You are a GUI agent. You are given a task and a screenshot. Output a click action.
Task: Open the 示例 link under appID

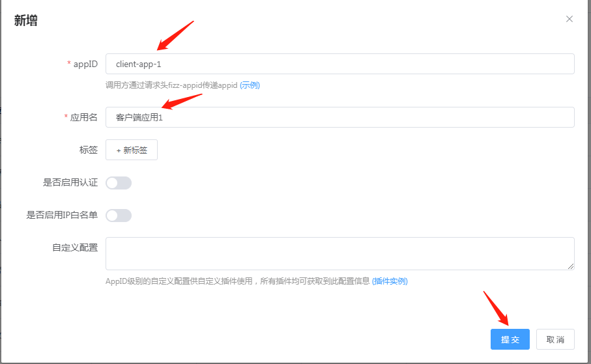coord(250,85)
